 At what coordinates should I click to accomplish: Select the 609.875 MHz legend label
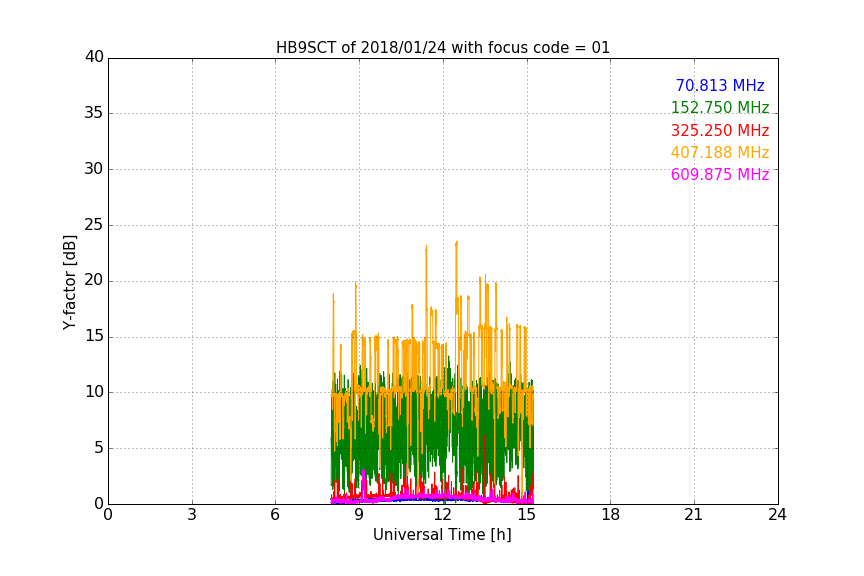[720, 175]
